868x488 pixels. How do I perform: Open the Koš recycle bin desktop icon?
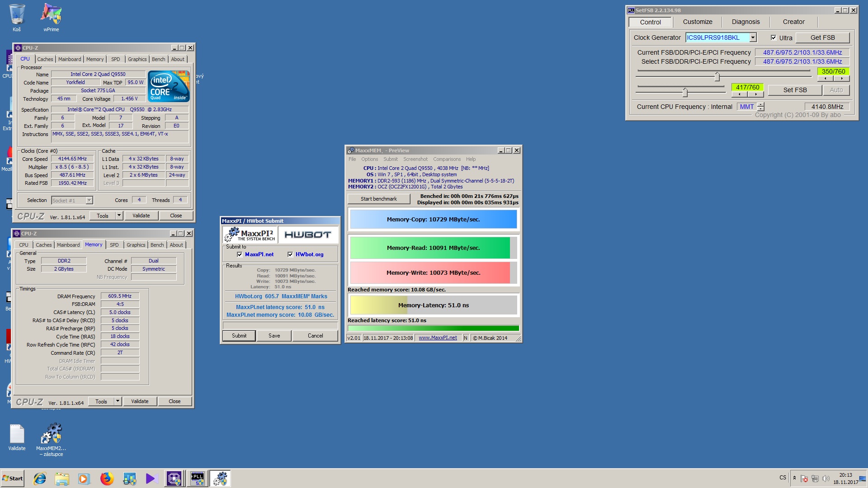[x=17, y=17]
